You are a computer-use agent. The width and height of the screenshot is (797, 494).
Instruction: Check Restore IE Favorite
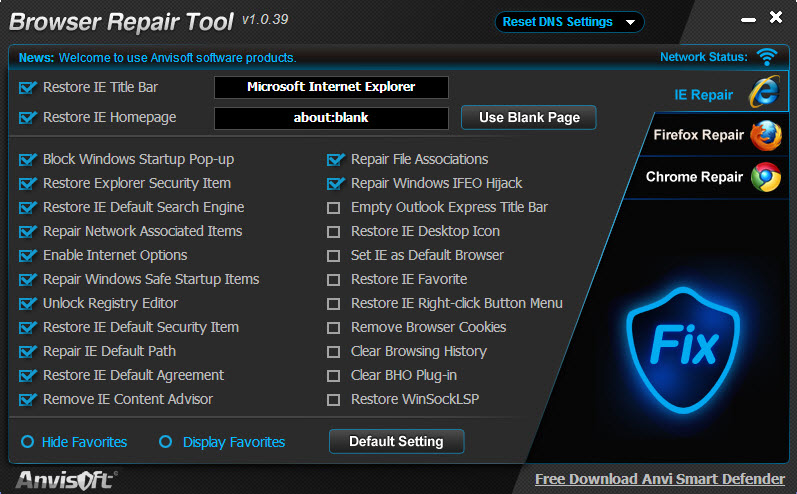click(x=333, y=280)
